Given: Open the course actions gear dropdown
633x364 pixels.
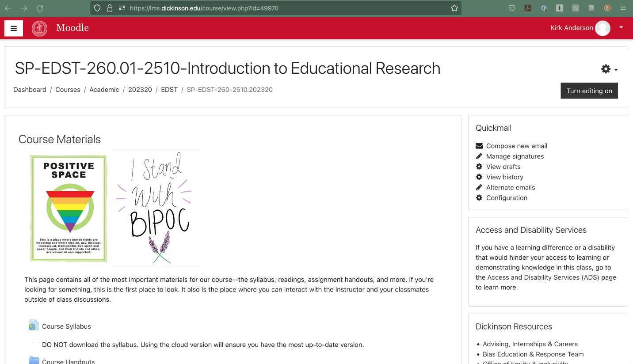Looking at the screenshot, I should [606, 69].
